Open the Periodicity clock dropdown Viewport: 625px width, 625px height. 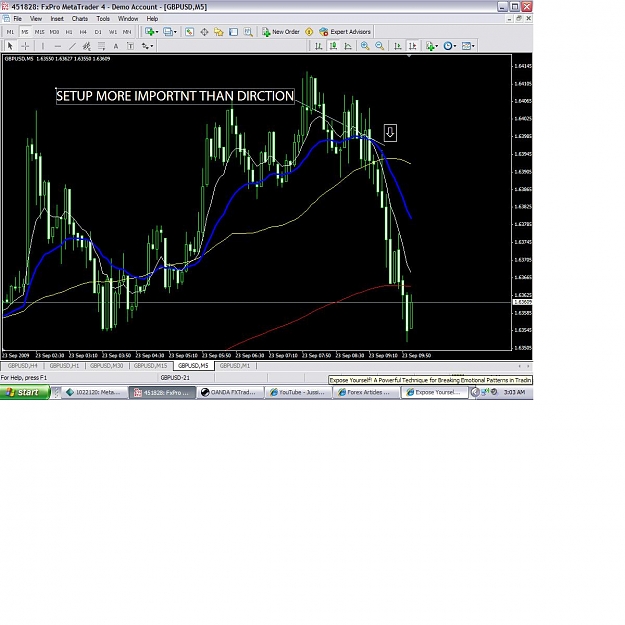(450, 46)
